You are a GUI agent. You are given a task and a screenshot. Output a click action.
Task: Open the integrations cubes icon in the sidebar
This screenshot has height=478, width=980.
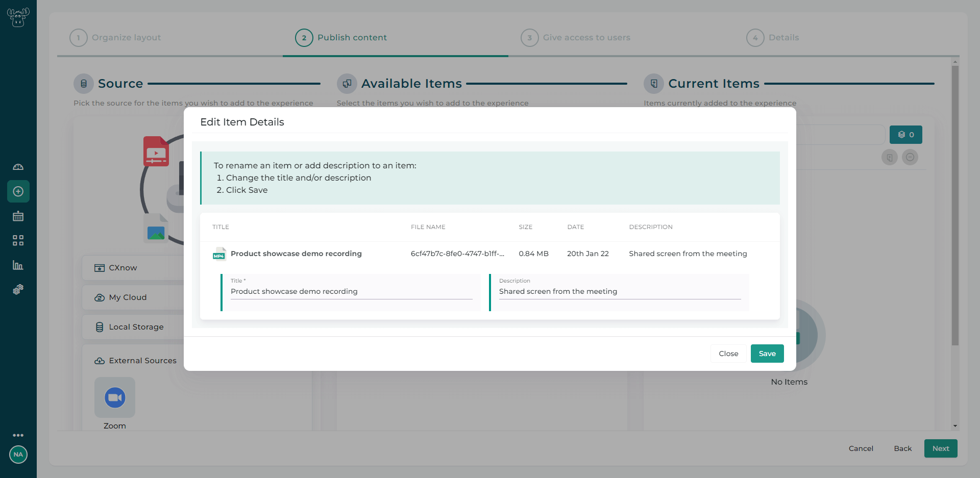[18, 289]
